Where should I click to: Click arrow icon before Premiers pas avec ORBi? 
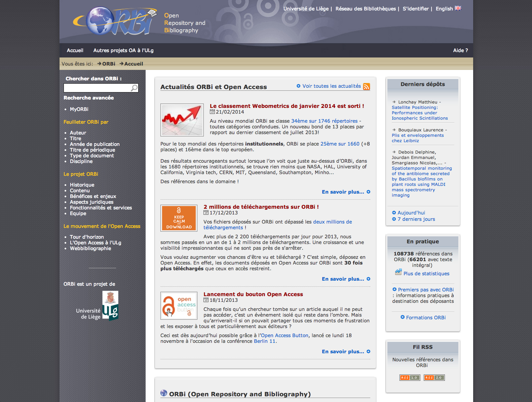point(394,289)
